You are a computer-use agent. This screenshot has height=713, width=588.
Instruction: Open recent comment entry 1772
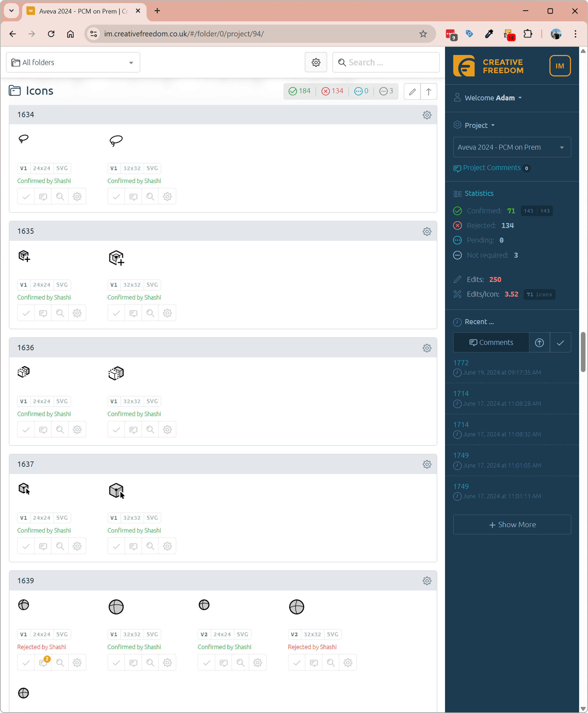pyautogui.click(x=461, y=363)
